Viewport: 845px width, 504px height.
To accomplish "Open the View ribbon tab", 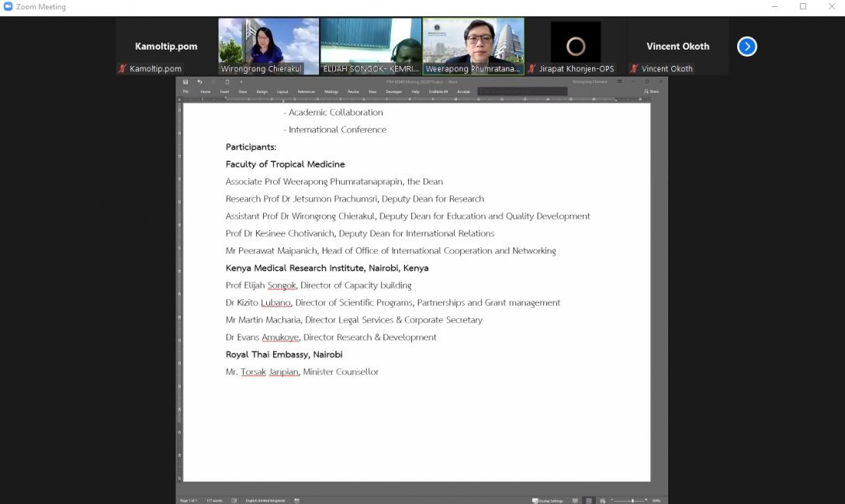I will point(372,91).
